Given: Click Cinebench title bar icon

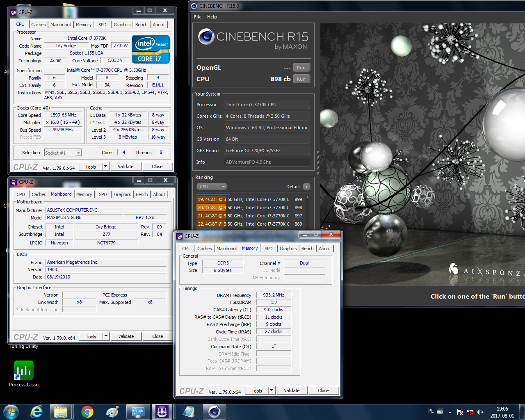Looking at the screenshot, I should point(194,6).
